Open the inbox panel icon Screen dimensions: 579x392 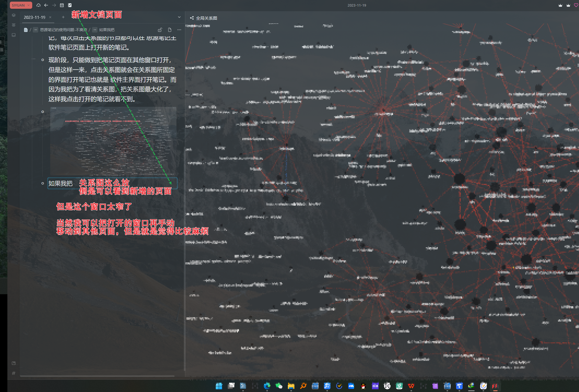(14, 35)
